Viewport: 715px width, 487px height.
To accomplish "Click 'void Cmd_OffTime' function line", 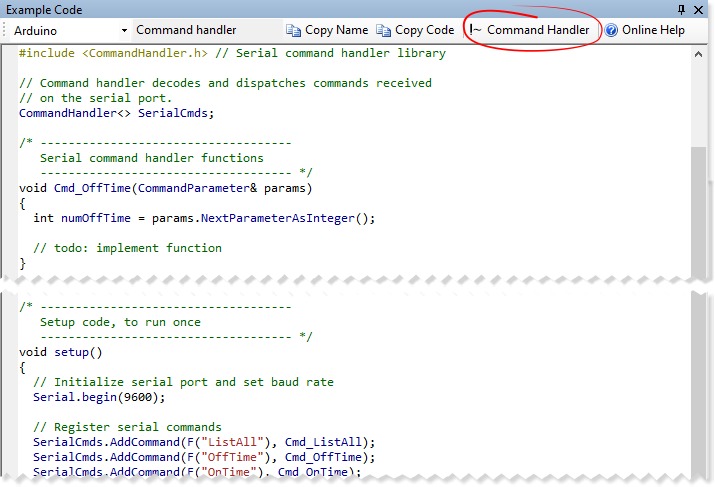I will pyautogui.click(x=166, y=188).
